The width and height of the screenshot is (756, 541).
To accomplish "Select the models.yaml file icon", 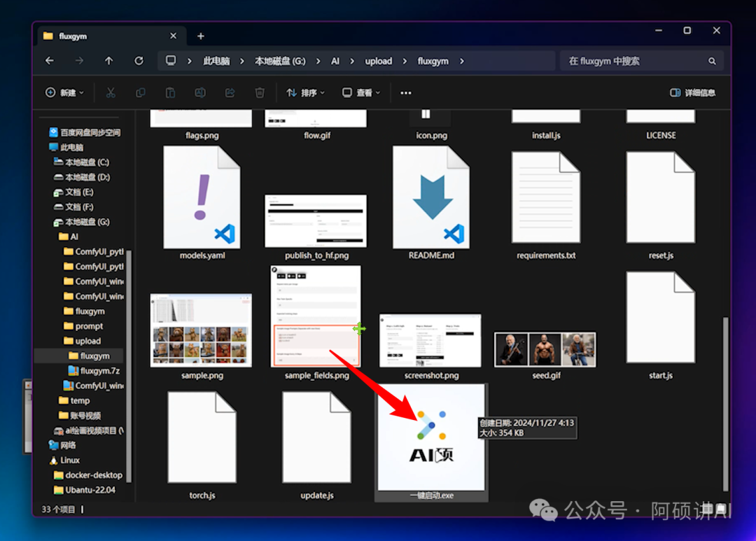I will (202, 197).
